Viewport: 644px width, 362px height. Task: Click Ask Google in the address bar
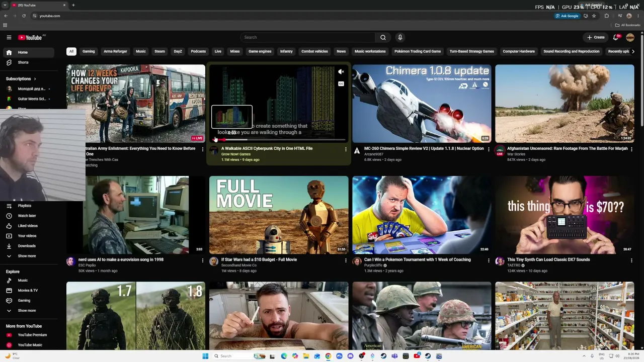click(x=567, y=16)
